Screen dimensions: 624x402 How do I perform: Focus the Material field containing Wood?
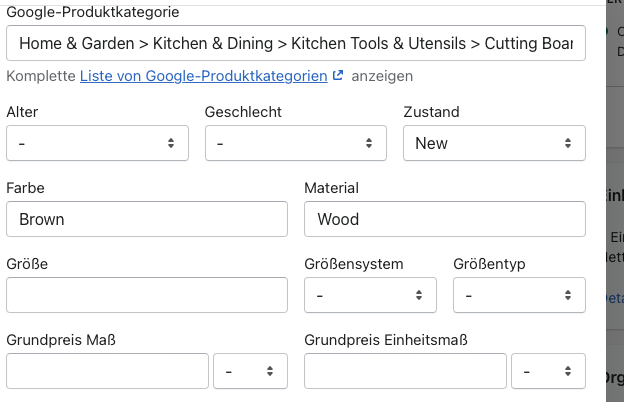point(445,219)
